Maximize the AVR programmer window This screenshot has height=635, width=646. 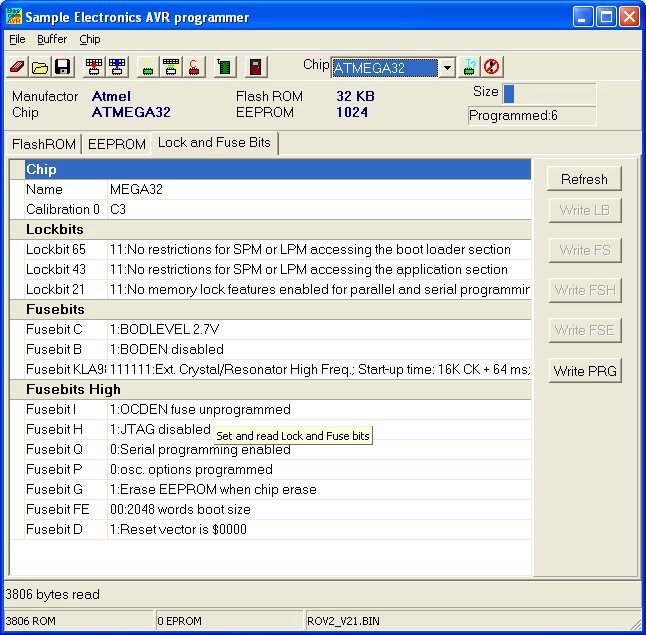pos(606,17)
